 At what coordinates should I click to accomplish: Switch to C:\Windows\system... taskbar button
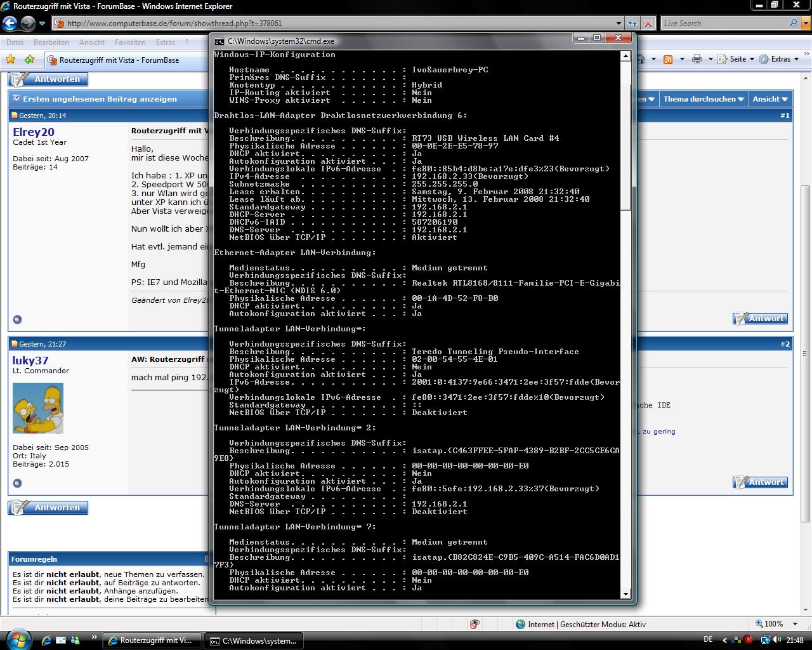pos(254,640)
